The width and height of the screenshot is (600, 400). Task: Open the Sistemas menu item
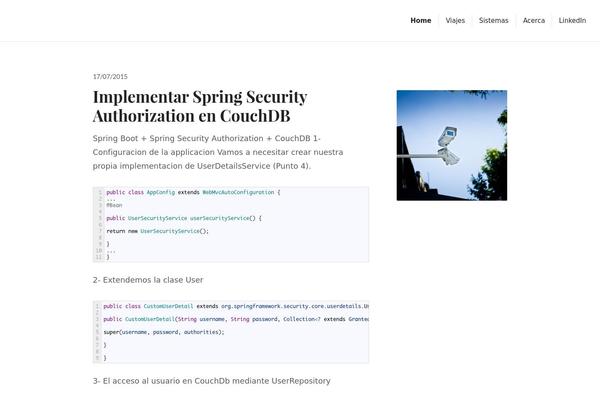(x=494, y=21)
